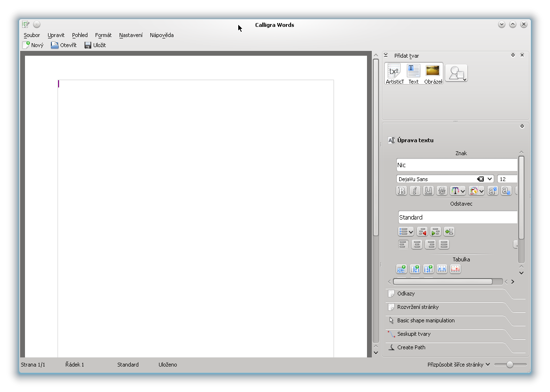
Task: Click the red split cells icon
Action: tap(455, 269)
